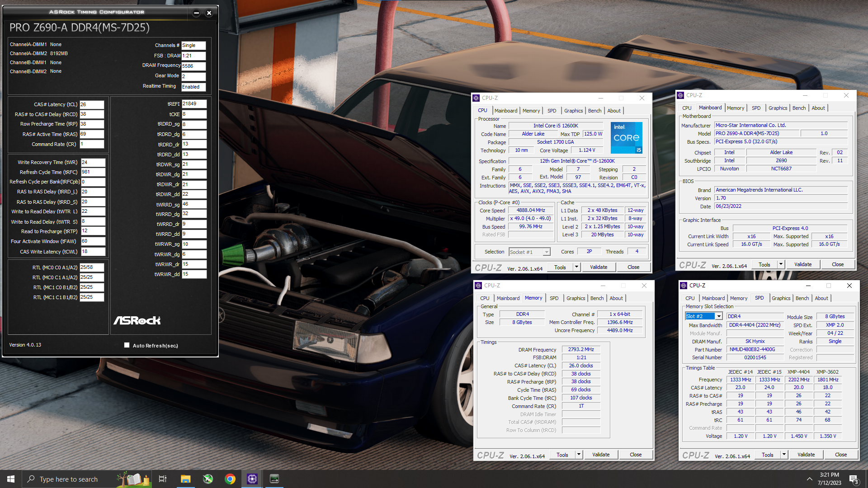Expand Tools dropdown arrow in SPD window
The width and height of the screenshot is (868, 488).
pyautogui.click(x=784, y=455)
